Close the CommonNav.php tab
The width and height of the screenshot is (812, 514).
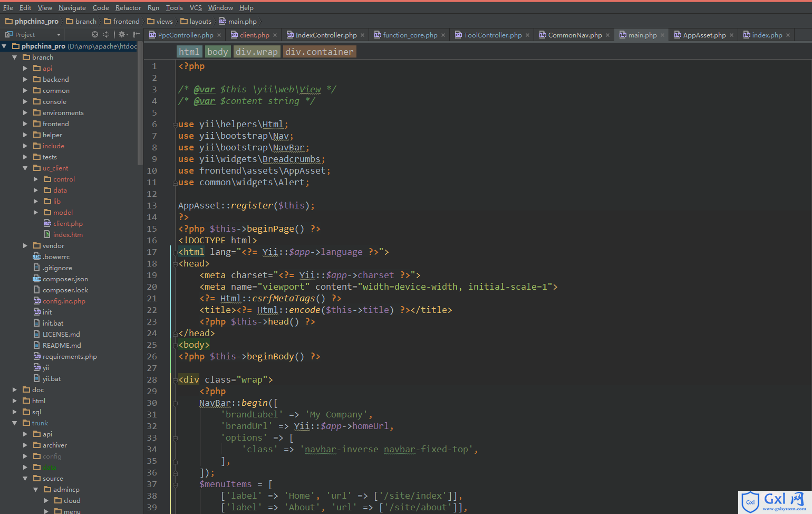(607, 35)
